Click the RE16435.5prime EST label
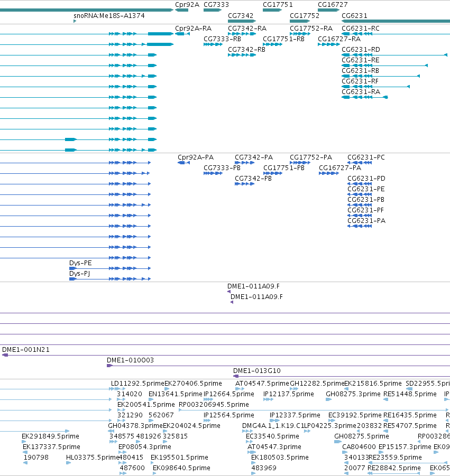 click(x=410, y=415)
